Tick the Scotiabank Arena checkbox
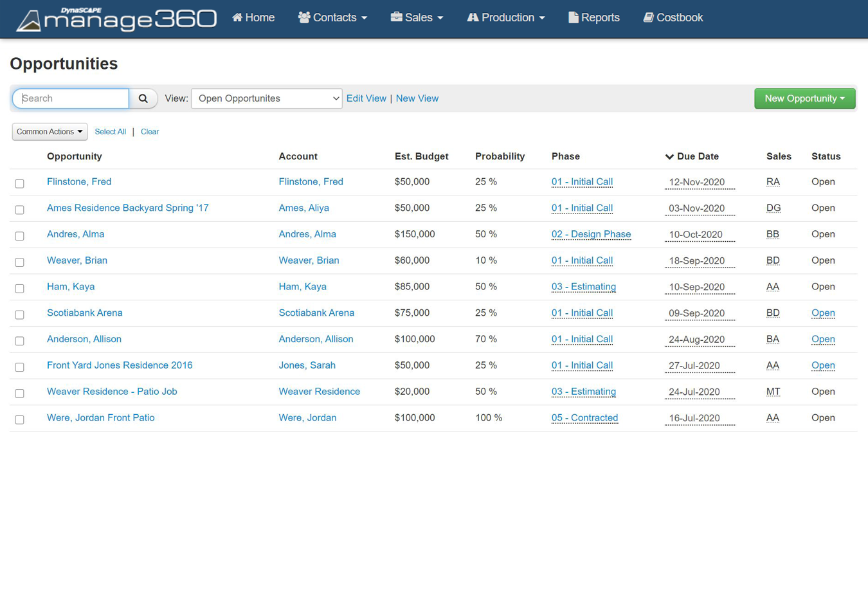This screenshot has width=868, height=600. click(20, 314)
